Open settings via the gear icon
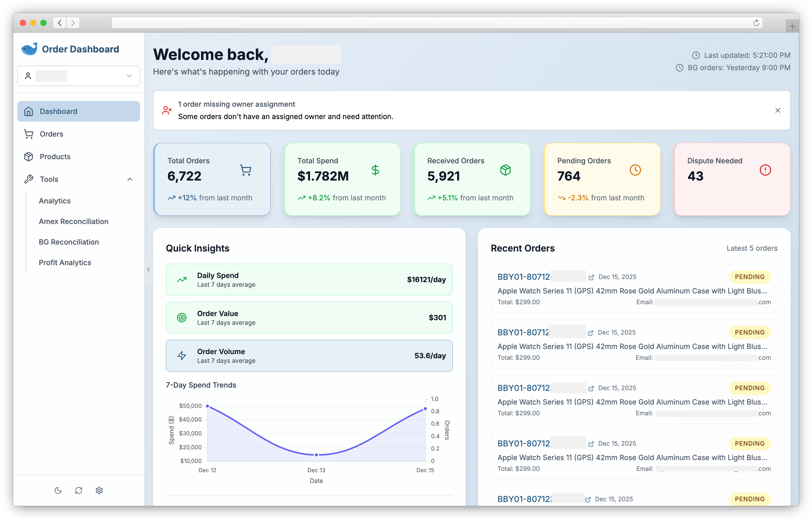 point(99,490)
